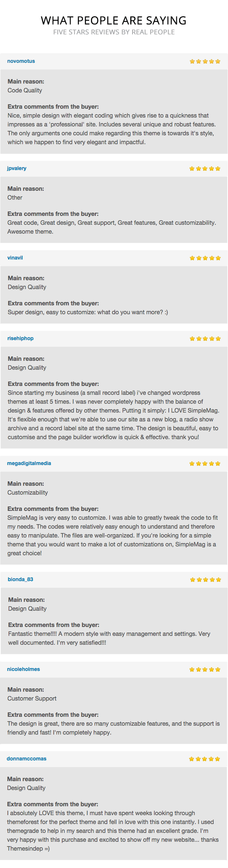Image resolution: width=228 pixels, height=868 pixels.
Task: Click the star rating for bionda_83
Action: [205, 580]
